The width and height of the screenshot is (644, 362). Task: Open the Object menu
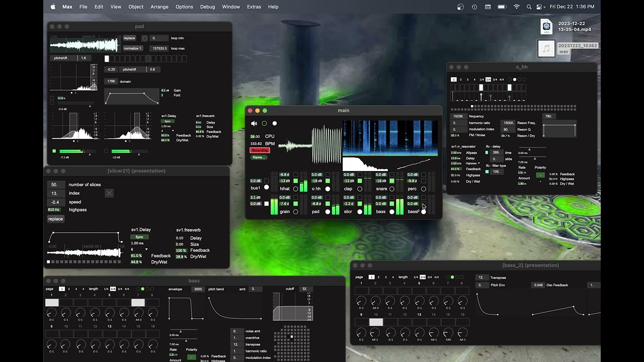click(x=136, y=7)
